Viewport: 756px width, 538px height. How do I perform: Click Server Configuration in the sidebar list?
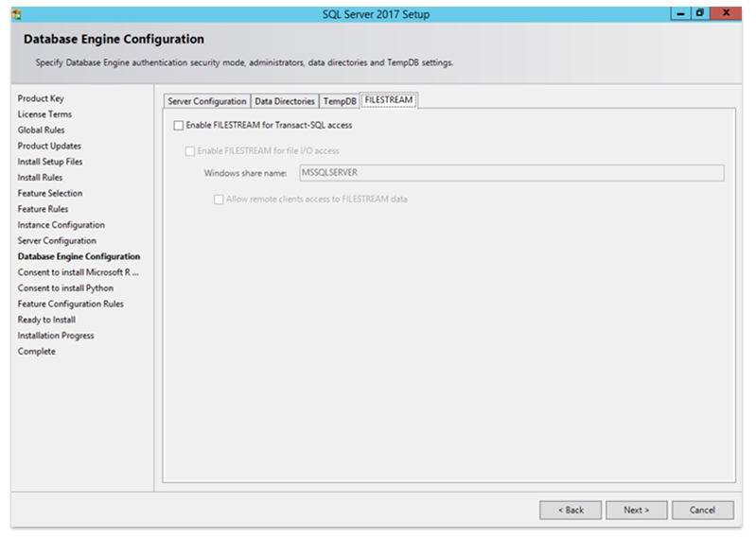coord(57,241)
